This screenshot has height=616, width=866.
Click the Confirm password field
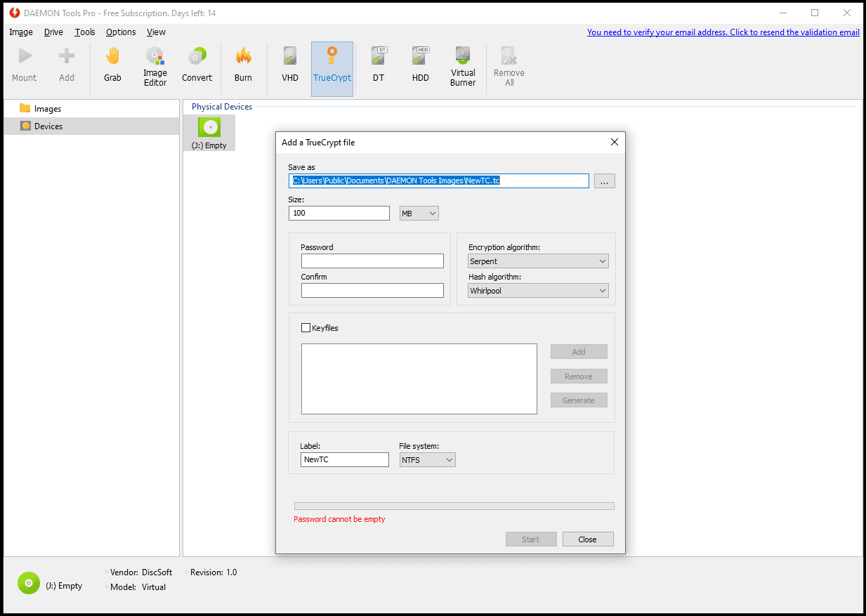click(372, 291)
